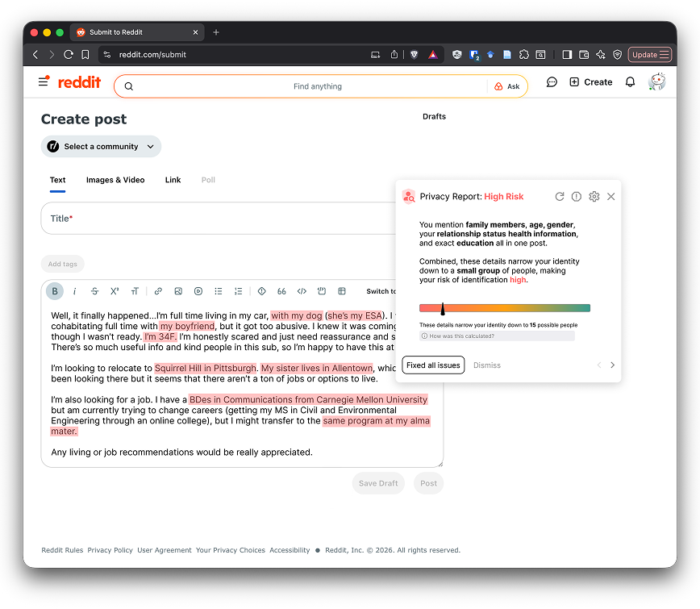This screenshot has width=700, height=609.
Task: Toggle italic formatting in the editor
Action: click(x=74, y=291)
